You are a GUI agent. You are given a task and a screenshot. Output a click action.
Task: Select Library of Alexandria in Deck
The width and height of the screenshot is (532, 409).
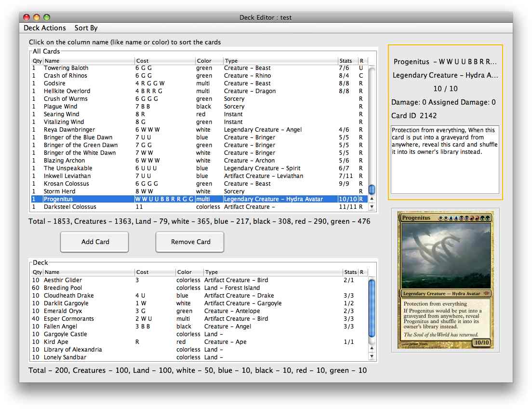pos(73,350)
